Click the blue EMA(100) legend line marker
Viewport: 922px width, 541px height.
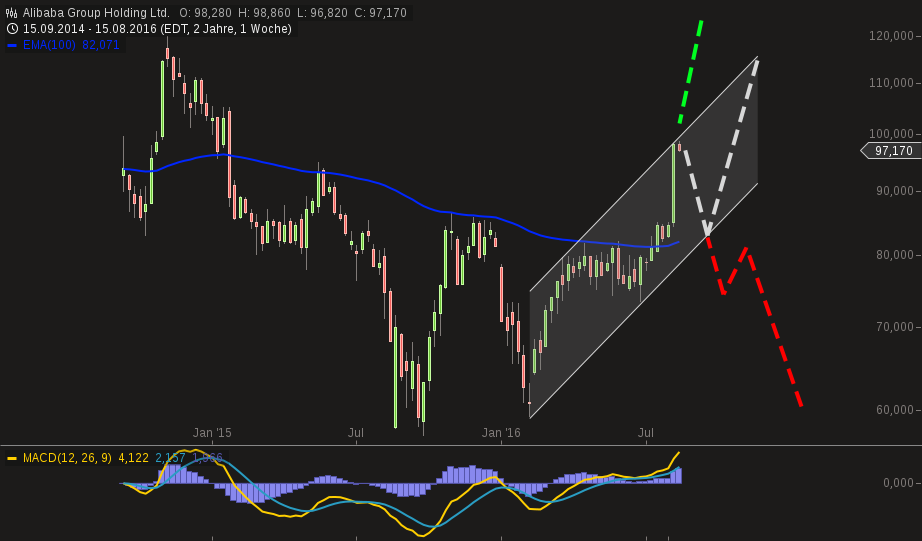[12, 45]
